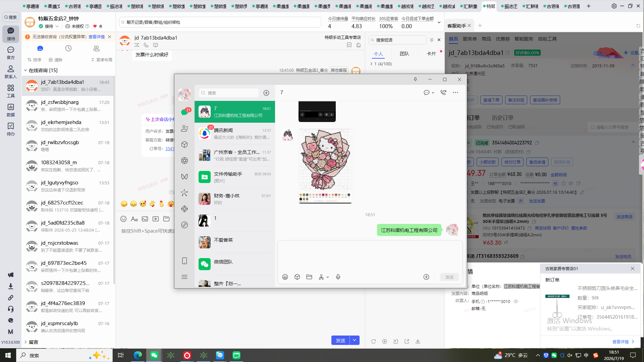This screenshot has height=362, width=644.
Task: Collapse order 3541484004223792 card chevron
Action: point(633,142)
